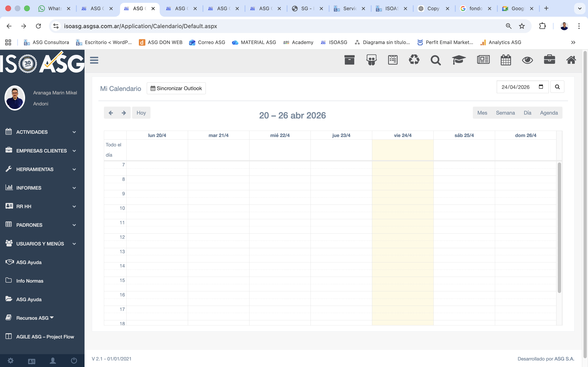Click the briefcase icon in the top toolbar
This screenshot has height=367, width=588.
pyautogui.click(x=549, y=60)
